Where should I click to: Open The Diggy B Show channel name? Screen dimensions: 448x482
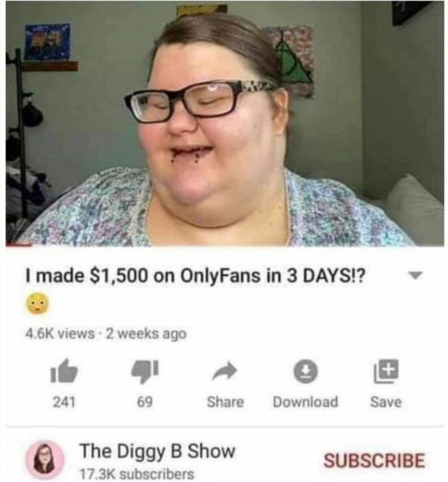coord(158,451)
